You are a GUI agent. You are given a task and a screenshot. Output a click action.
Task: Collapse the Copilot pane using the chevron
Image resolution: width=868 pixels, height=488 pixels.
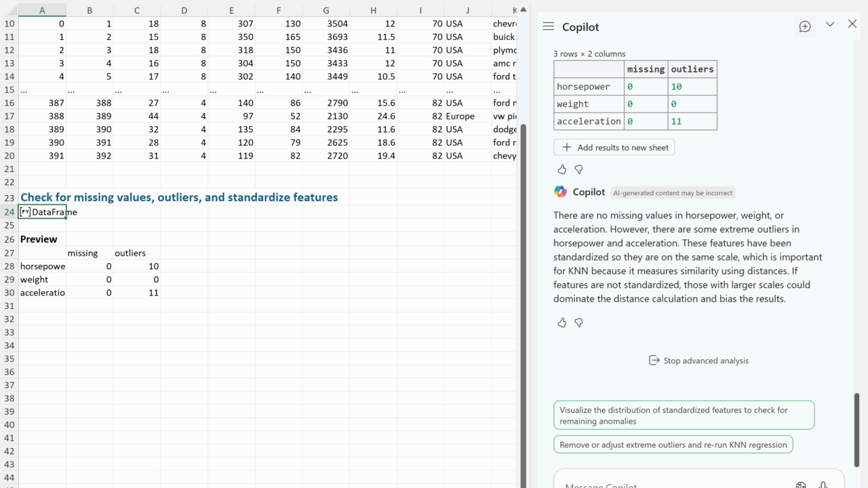coord(829,24)
